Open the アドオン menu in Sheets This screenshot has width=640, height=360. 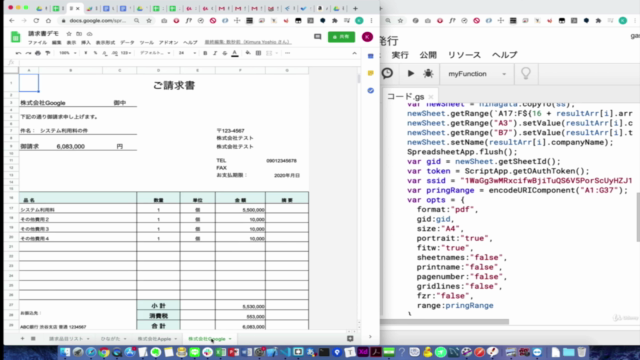point(168,42)
